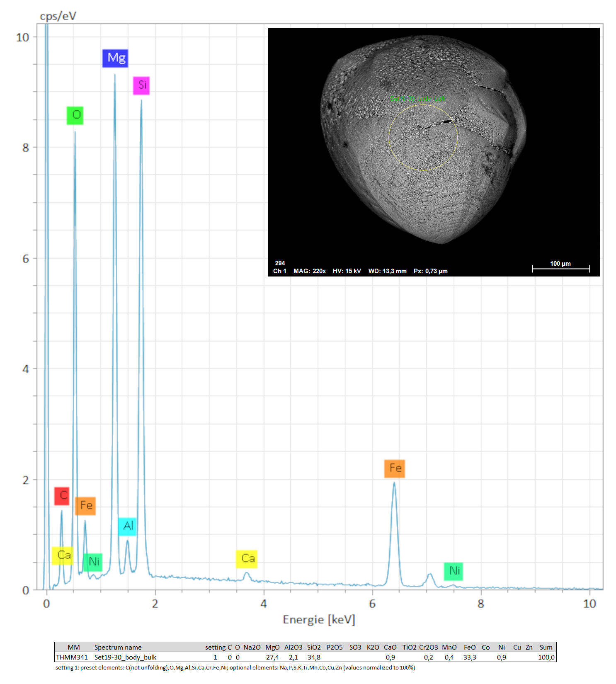Click the Fe label beside the C label
This screenshot has height=684, width=616.
coord(85,506)
